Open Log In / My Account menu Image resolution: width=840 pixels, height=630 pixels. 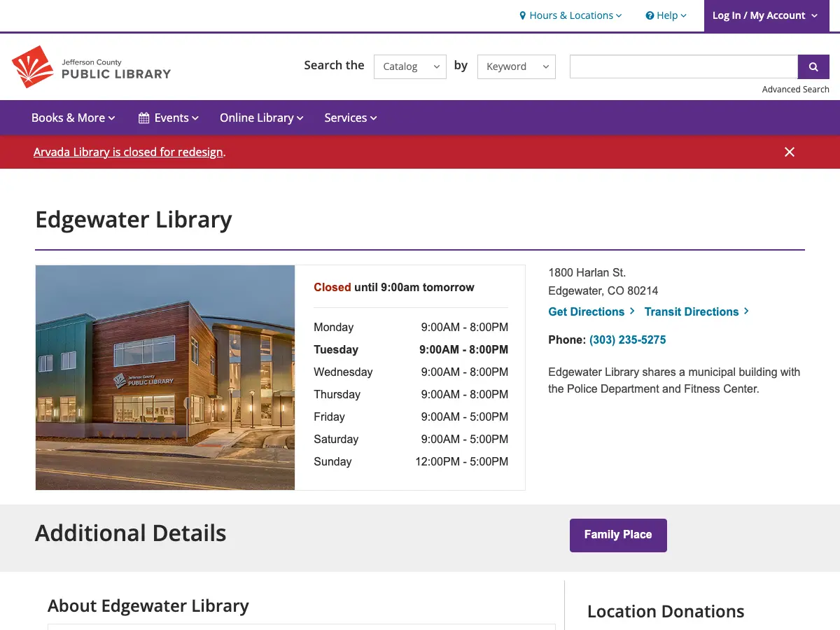point(765,15)
